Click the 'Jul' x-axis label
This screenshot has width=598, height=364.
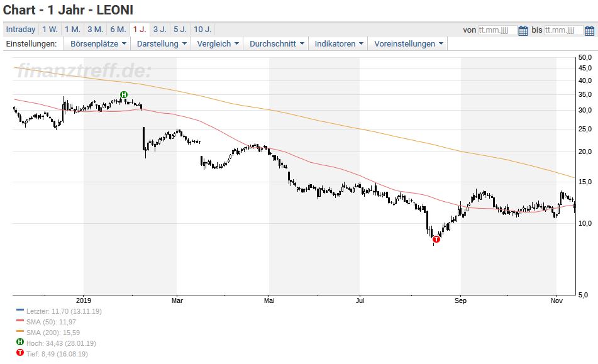pos(360,301)
